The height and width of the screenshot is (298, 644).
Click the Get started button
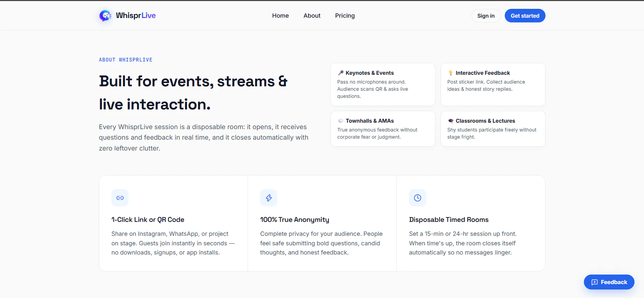coord(525,16)
